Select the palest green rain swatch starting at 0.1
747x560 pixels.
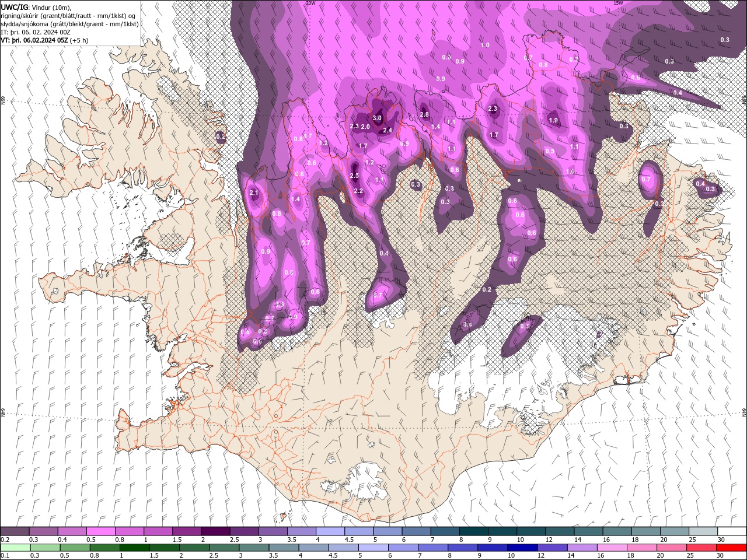(15, 548)
